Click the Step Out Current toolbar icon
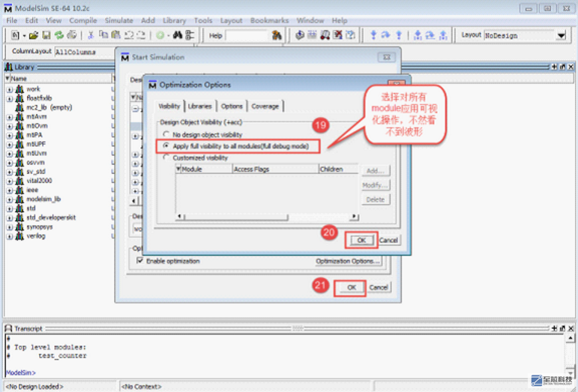Viewport: 578px width, 392px height. tap(443, 35)
